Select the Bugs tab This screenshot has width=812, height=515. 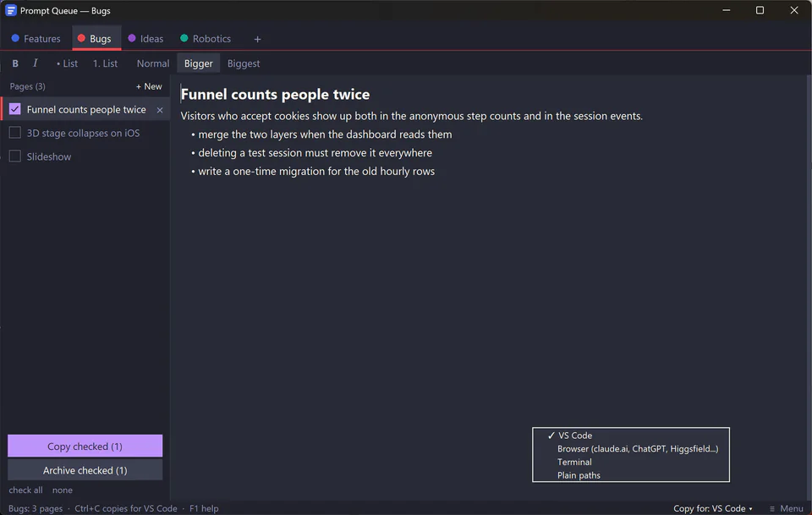click(x=96, y=39)
